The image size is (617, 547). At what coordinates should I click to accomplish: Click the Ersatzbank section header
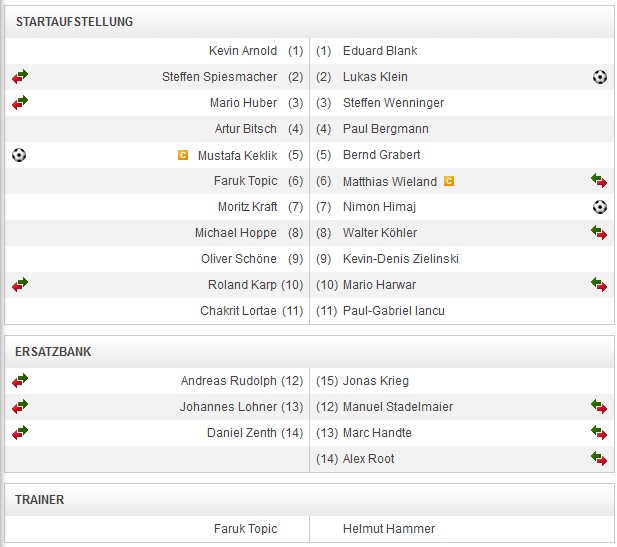[54, 352]
